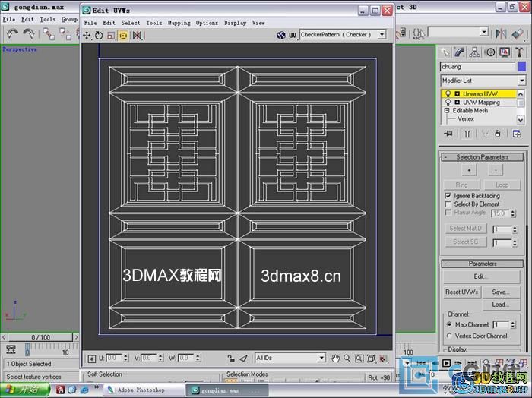532x398 pixels.
Task: Open the Modifier List dropdown
Action: coord(521,81)
